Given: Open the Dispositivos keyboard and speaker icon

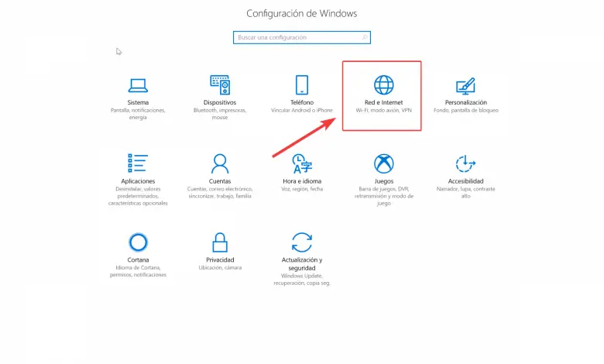Looking at the screenshot, I should pyautogui.click(x=220, y=84).
